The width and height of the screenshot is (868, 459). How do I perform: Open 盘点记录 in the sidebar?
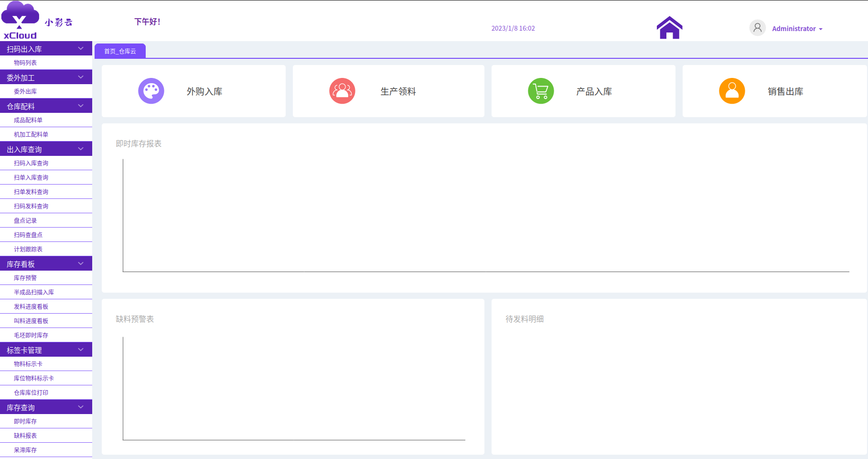(x=46, y=220)
